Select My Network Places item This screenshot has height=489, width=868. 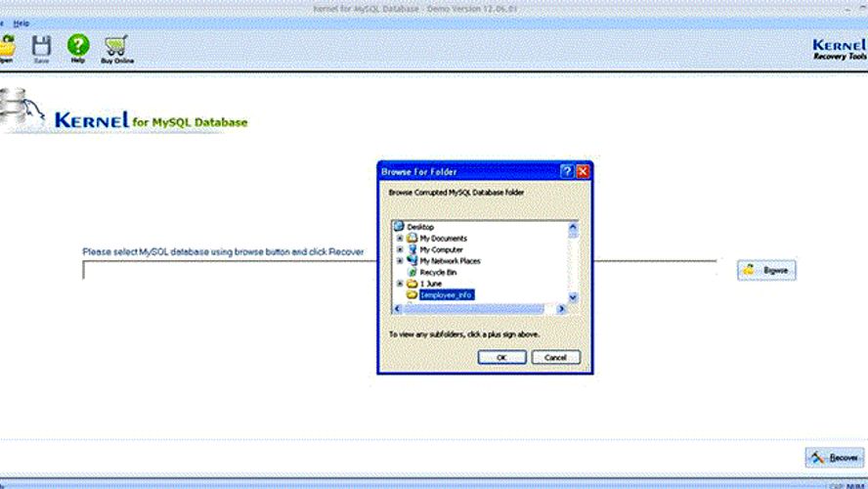coord(450,261)
